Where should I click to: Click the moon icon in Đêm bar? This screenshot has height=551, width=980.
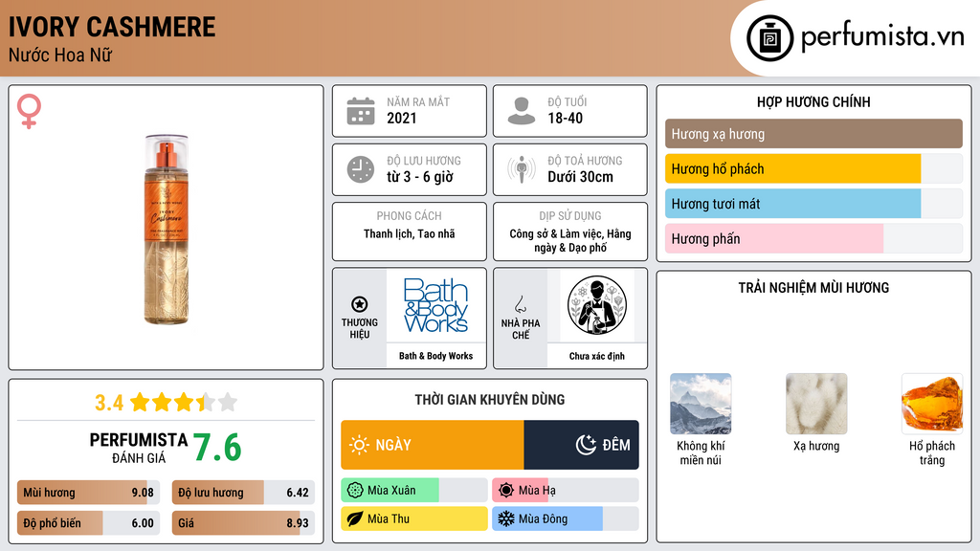click(x=586, y=445)
